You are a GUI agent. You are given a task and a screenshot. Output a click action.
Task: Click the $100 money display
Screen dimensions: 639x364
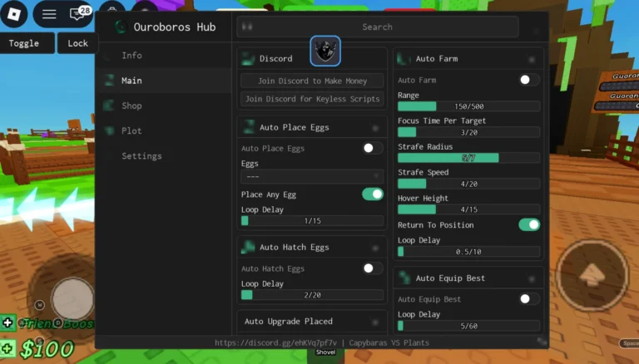pyautogui.click(x=47, y=349)
